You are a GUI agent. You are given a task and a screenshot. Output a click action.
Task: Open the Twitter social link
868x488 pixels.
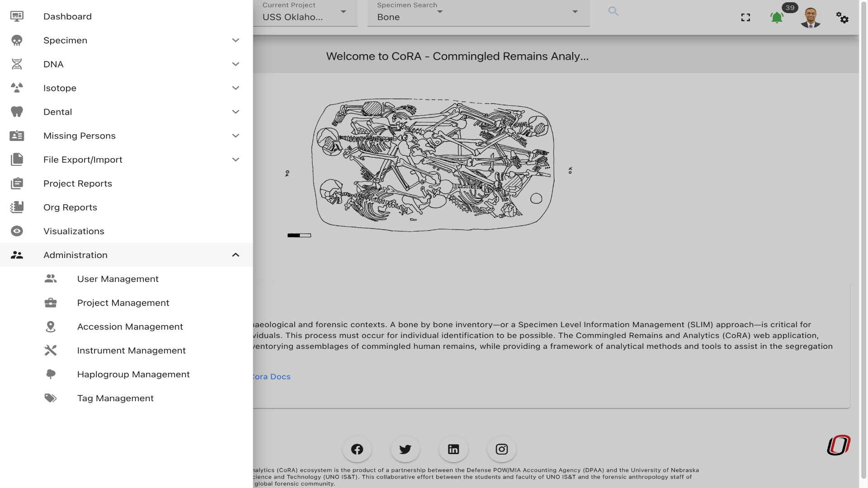[406, 450]
